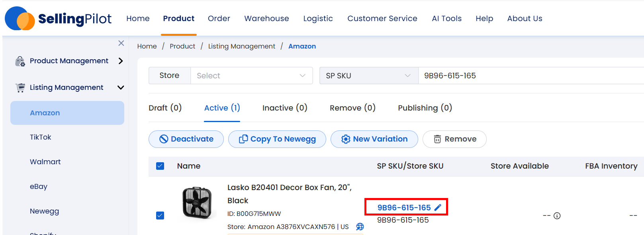Viewport: 644px width, 235px height.
Task: Go to Home in the breadcrumb
Action: [x=147, y=46]
